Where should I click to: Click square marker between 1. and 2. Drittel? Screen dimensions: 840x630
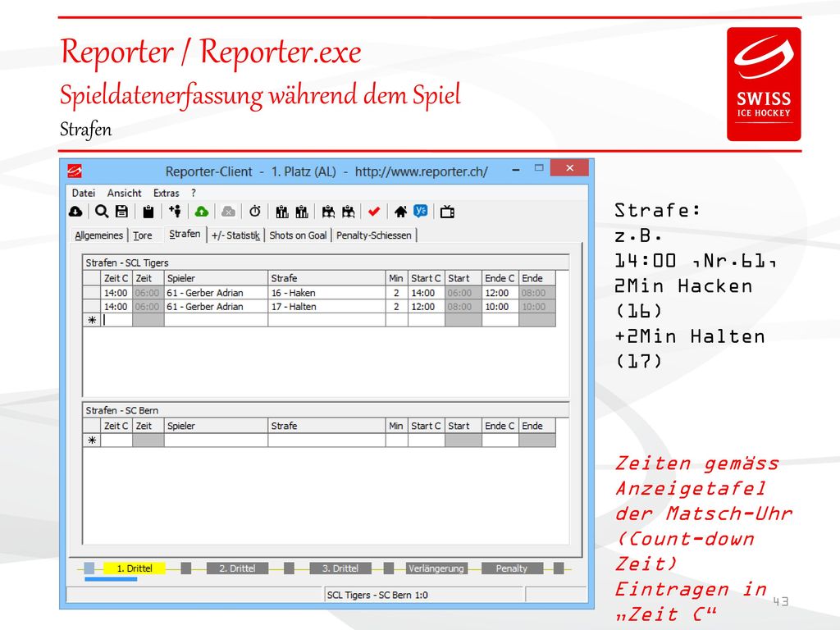click(186, 568)
